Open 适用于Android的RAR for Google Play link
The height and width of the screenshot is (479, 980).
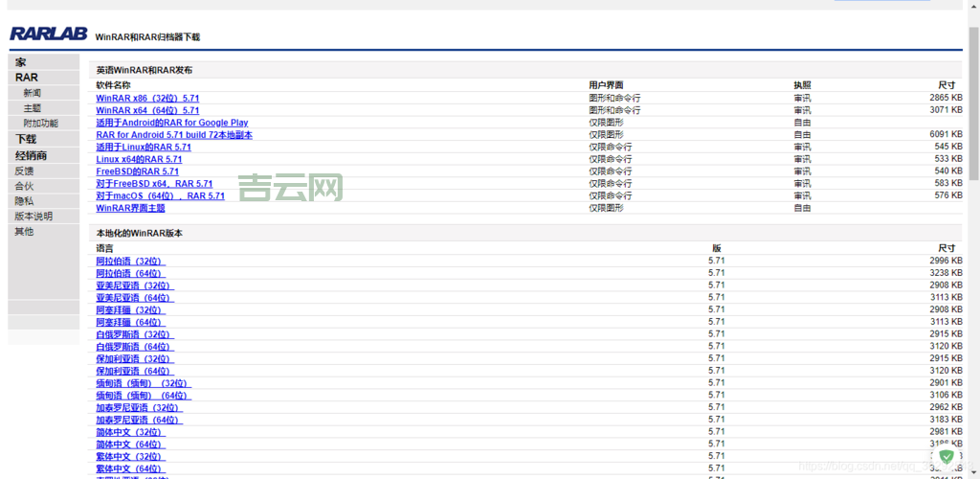[171, 123]
